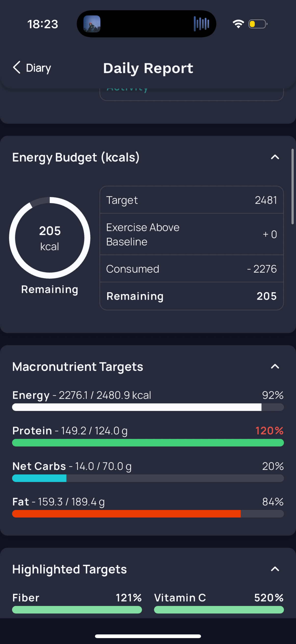This screenshot has width=296, height=644.
Task: Collapse the Highlighted Targets section
Action: [275, 569]
